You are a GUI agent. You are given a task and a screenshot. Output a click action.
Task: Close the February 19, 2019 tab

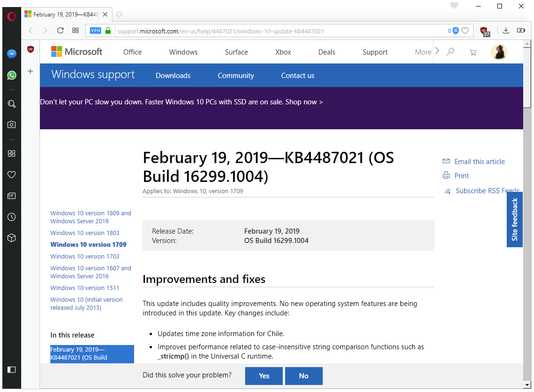[x=105, y=14]
